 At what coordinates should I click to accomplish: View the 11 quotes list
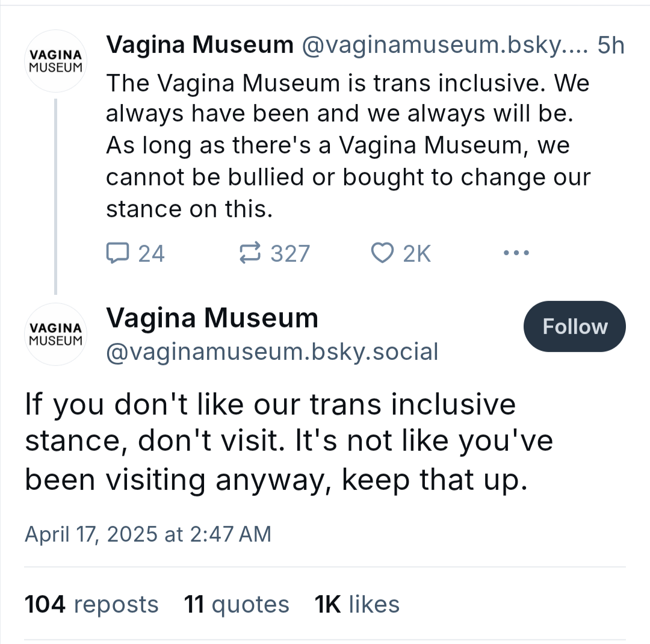(237, 605)
